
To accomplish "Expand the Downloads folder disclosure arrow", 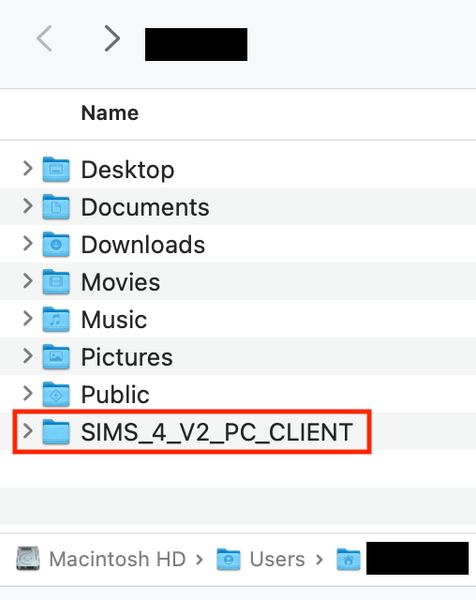I will tap(28, 243).
